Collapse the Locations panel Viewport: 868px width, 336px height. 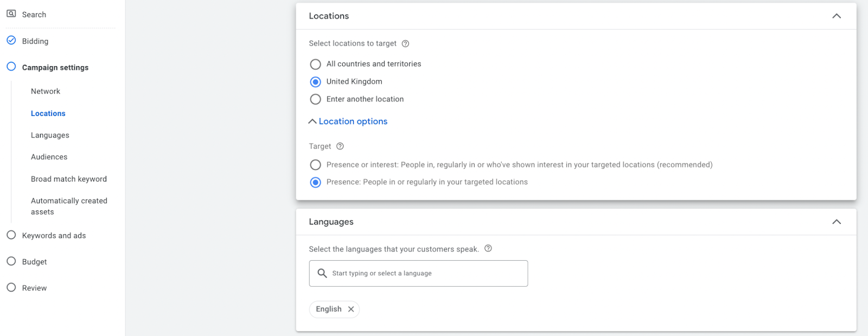837,16
